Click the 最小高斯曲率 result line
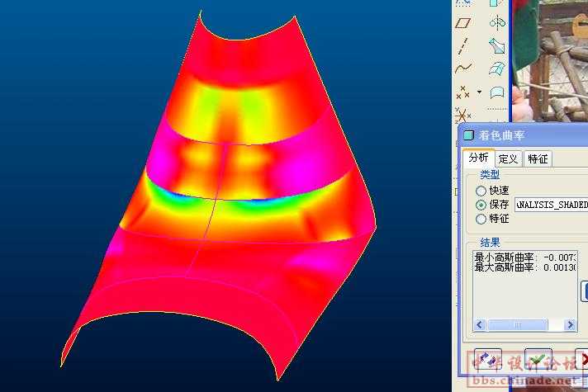Viewport: 588px width, 392px height. coord(525,257)
